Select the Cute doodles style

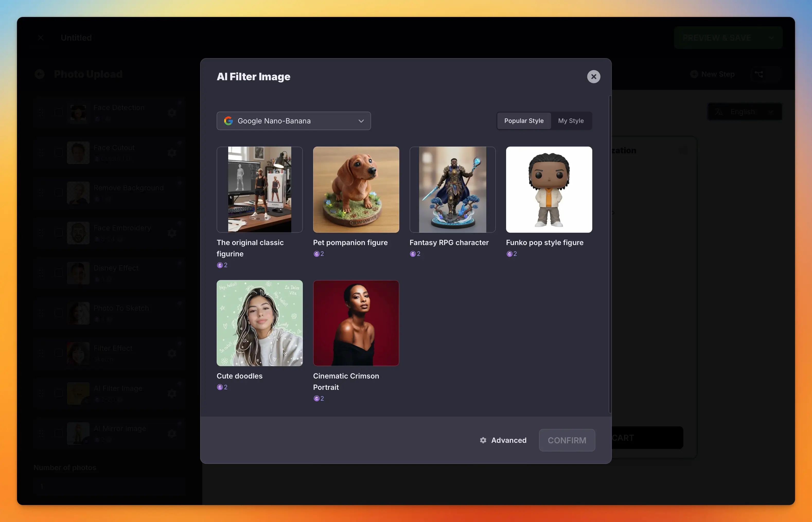pos(259,323)
